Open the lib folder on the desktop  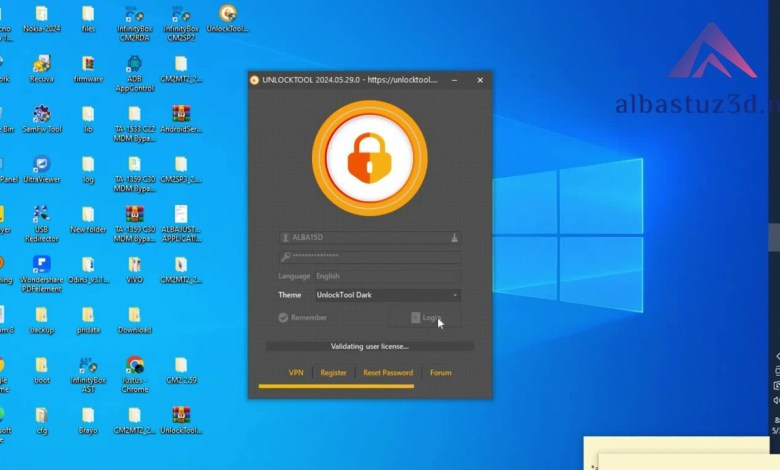tap(88, 119)
